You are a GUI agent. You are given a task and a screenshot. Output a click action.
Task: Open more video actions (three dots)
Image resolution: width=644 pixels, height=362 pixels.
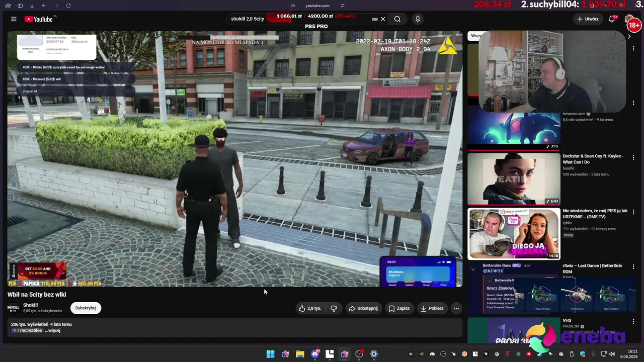[x=456, y=308]
